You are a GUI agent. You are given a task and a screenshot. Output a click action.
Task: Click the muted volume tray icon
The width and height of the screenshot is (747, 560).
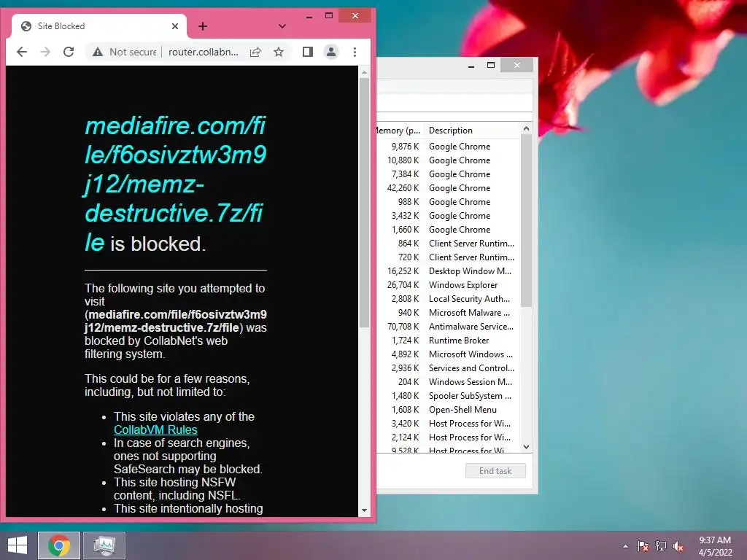click(678, 546)
